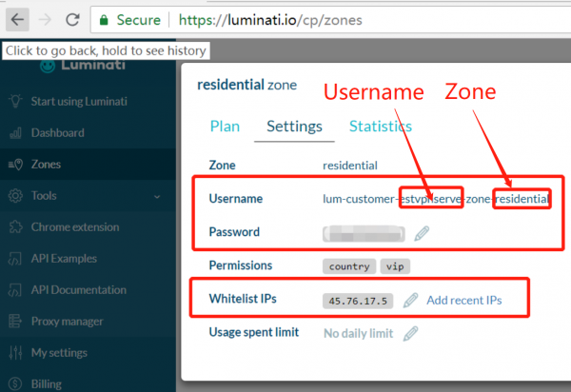Screen dimensions: 571x392
Task: Open Start using Luminati page
Action: [79, 102]
